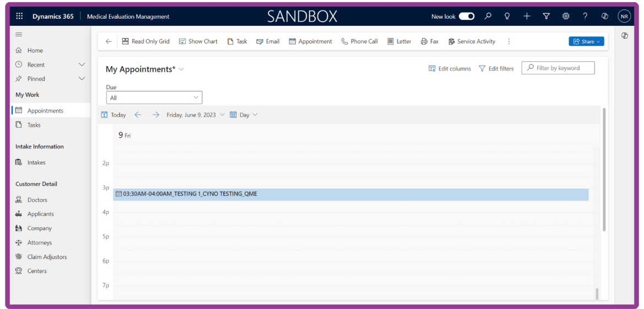This screenshot has height=309, width=644.
Task: Go back using the back arrow
Action: point(108,41)
